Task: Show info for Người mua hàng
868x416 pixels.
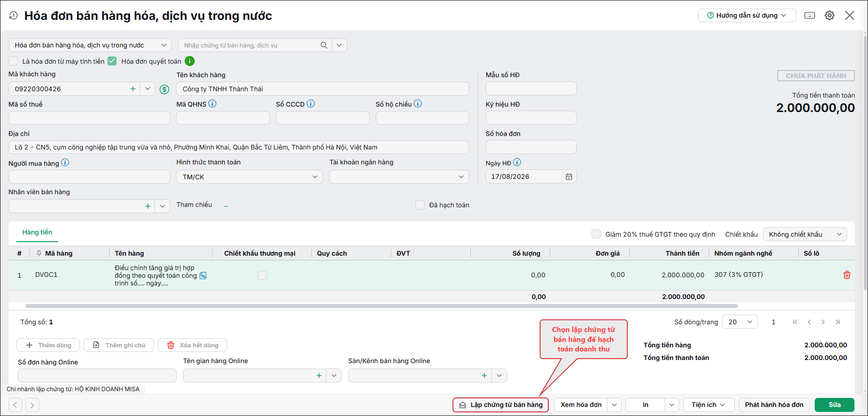Action: click(x=65, y=163)
